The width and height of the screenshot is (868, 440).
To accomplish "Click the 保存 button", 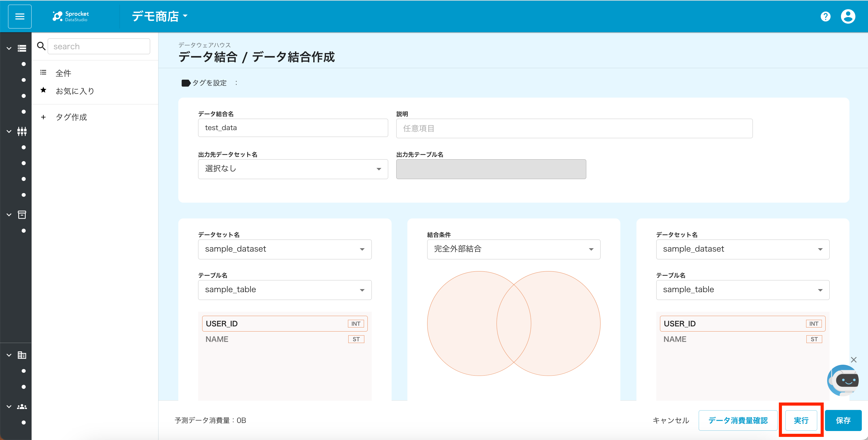I will 843,420.
